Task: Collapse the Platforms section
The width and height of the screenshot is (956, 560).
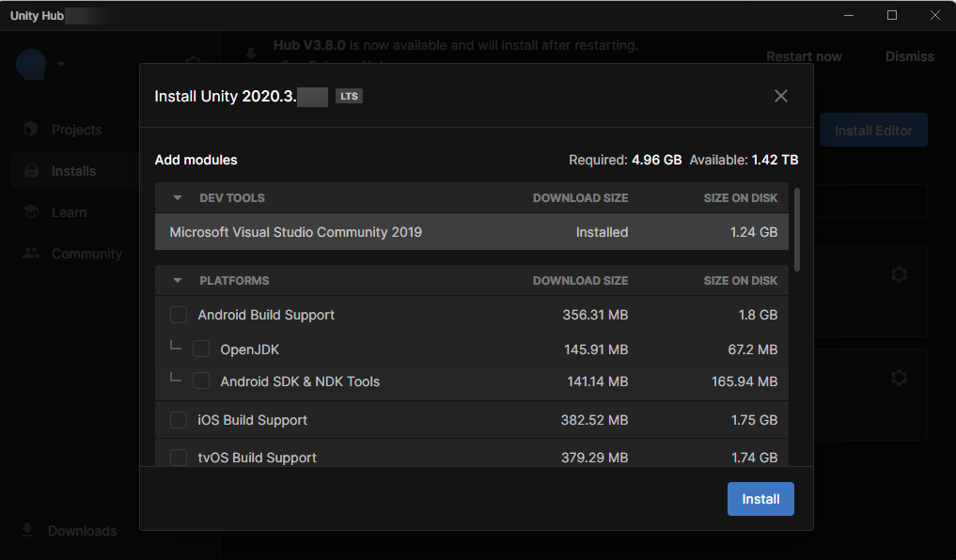Action: pos(178,281)
